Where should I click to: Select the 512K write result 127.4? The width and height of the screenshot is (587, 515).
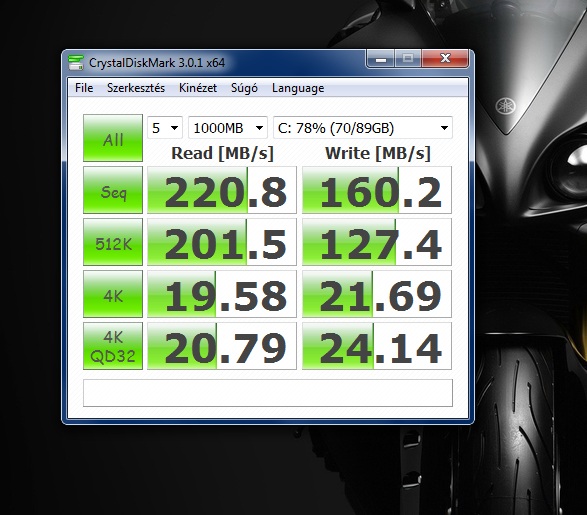pos(377,242)
